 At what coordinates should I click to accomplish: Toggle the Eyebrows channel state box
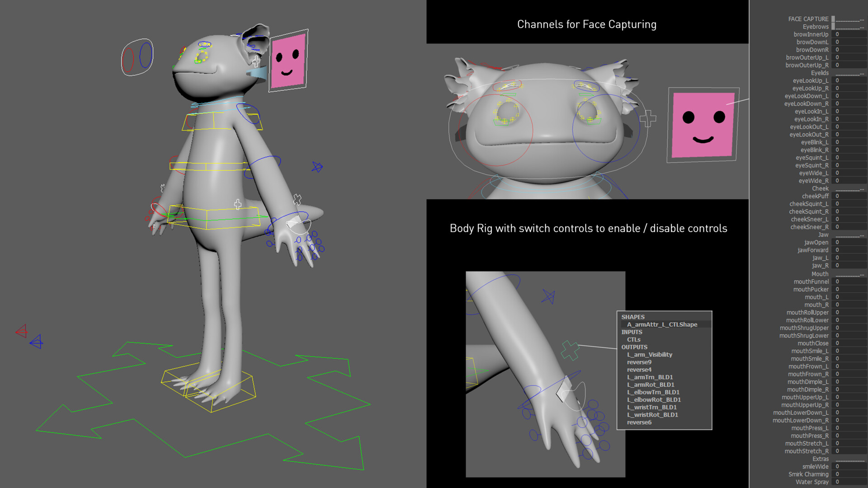[833, 27]
